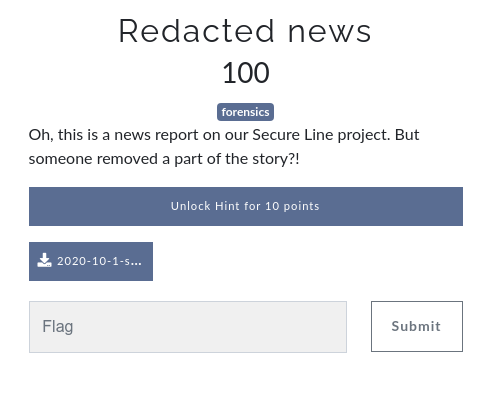Viewport: 491px width, 396px height.
Task: Submit the flag answer
Action: (x=417, y=326)
